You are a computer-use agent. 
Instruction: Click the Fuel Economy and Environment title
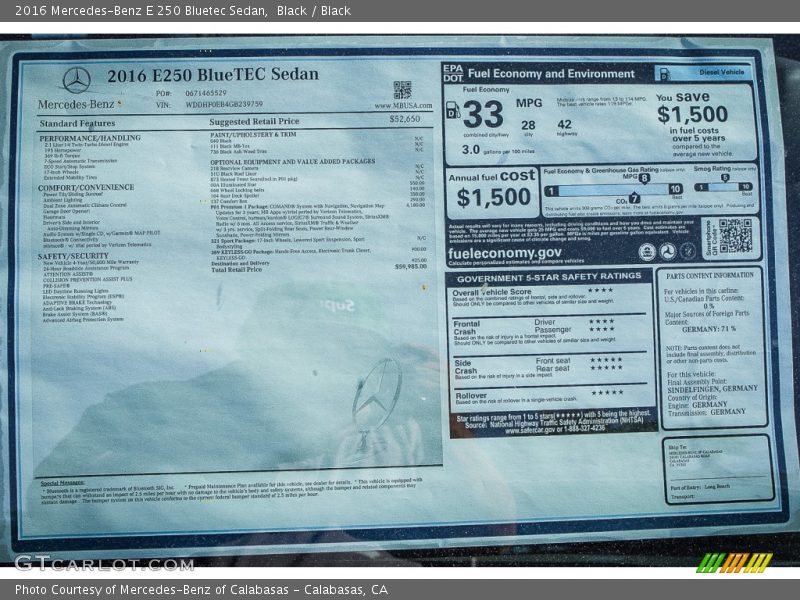pyautogui.click(x=551, y=73)
